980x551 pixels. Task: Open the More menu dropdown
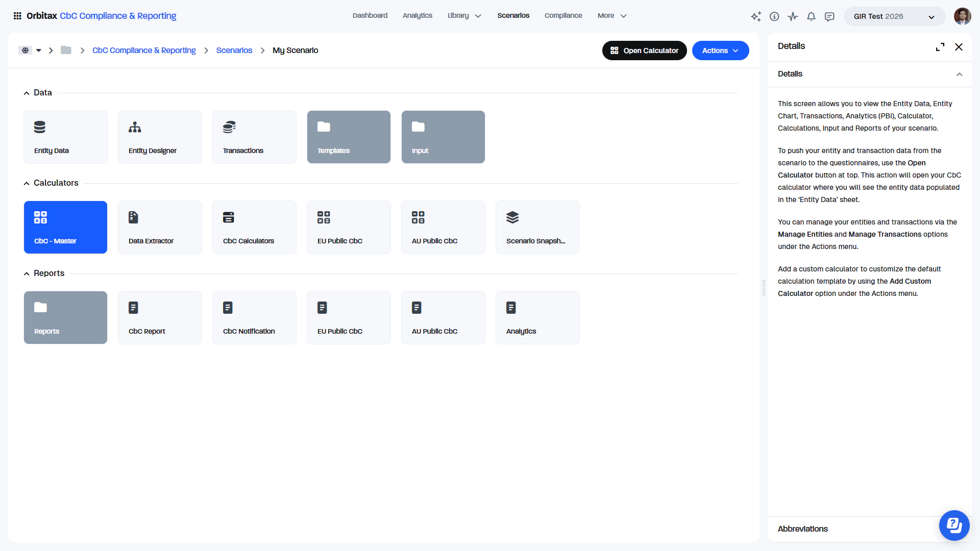pos(611,16)
